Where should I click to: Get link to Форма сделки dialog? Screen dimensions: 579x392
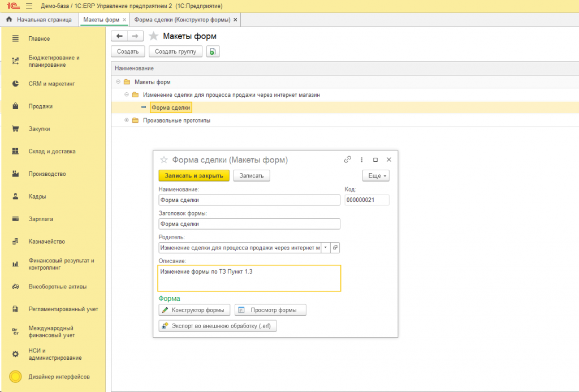(348, 160)
